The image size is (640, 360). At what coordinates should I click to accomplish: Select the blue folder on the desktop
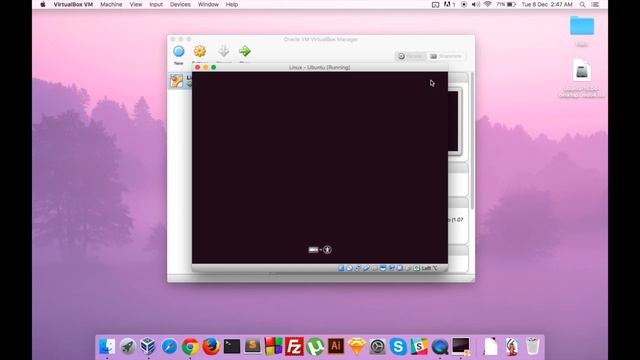582,26
